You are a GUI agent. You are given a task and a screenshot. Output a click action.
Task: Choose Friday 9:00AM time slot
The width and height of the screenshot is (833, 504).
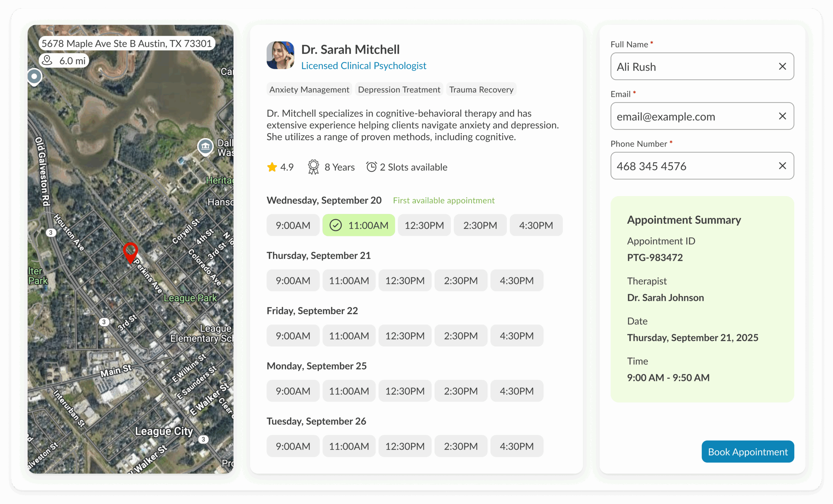(293, 336)
